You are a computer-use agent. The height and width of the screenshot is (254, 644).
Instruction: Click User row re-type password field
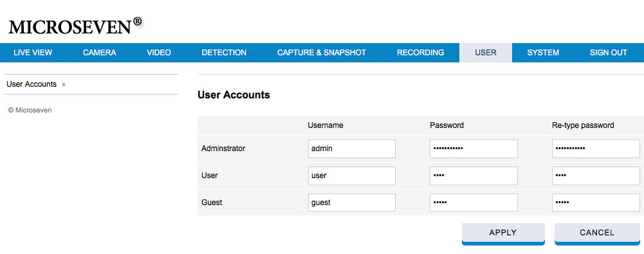pyautogui.click(x=596, y=176)
